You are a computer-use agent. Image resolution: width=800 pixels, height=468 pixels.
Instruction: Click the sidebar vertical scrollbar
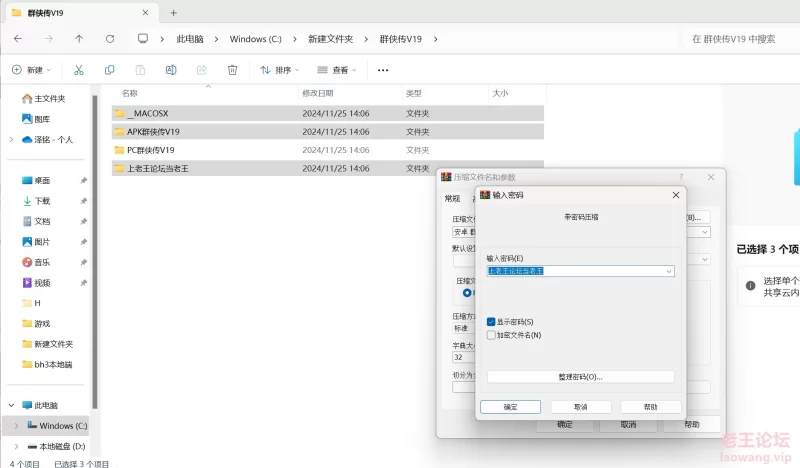pyautogui.click(x=94, y=252)
